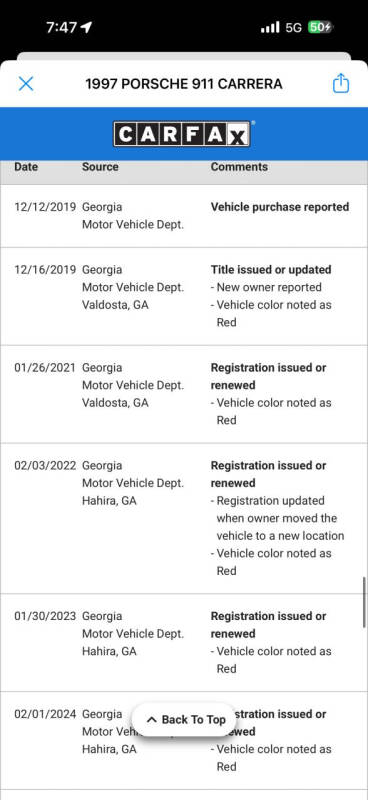Viewport: 368px width, 800px height.
Task: Tap the 5G network indicator
Action: (x=293, y=28)
